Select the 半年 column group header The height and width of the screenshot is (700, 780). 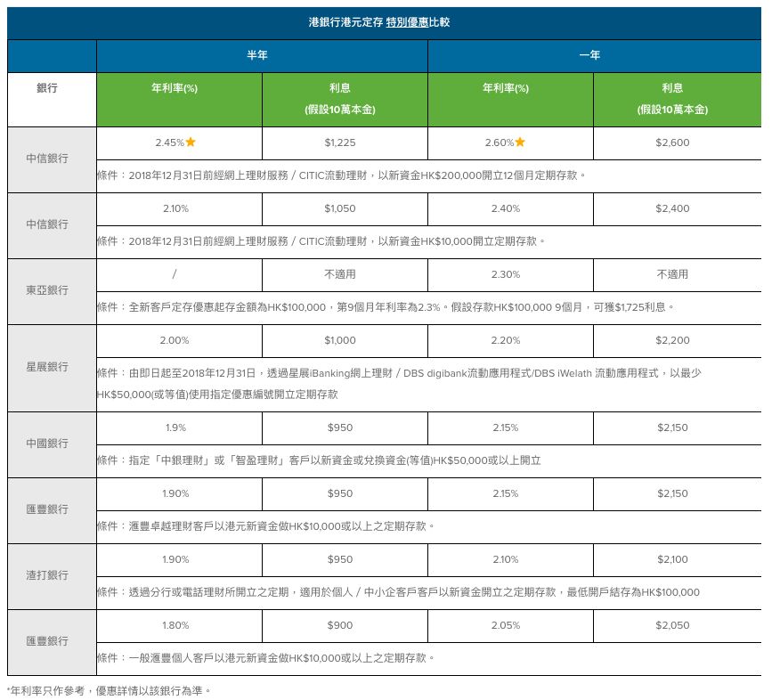[262, 56]
